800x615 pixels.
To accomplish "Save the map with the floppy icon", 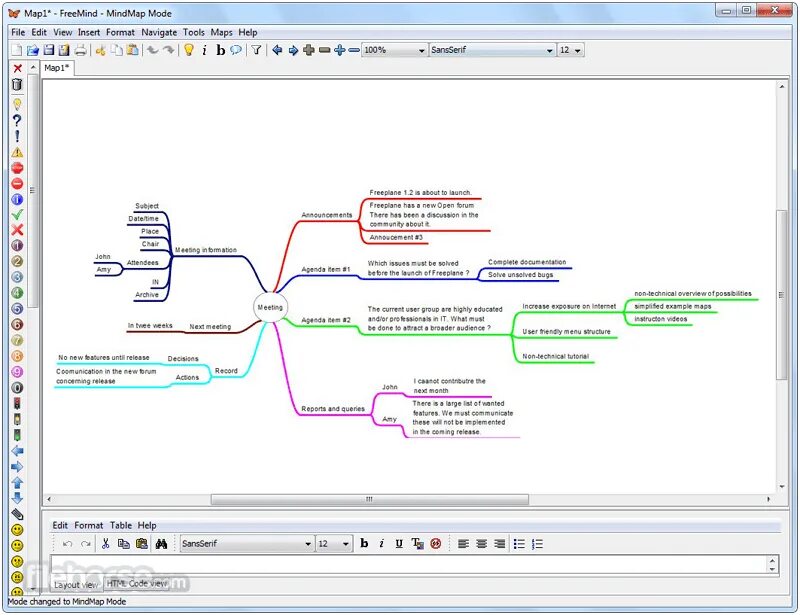I will point(48,50).
